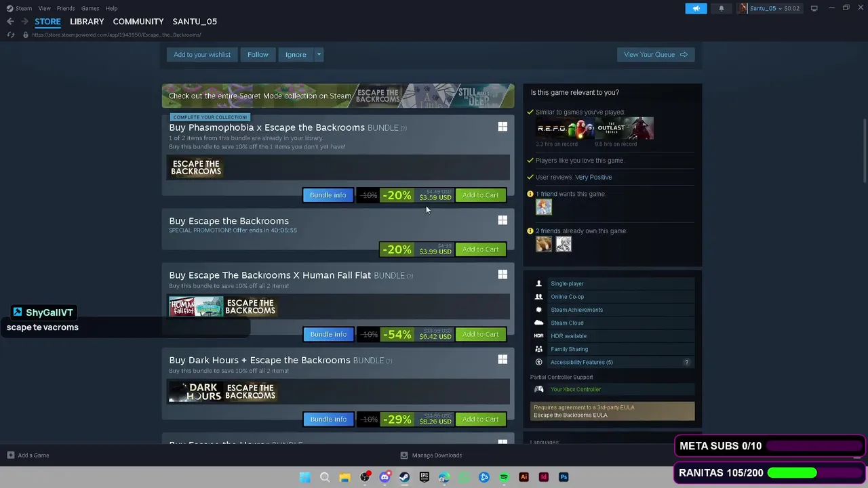The height and width of the screenshot is (488, 868).
Task: Open the View menu
Action: pos(45,8)
